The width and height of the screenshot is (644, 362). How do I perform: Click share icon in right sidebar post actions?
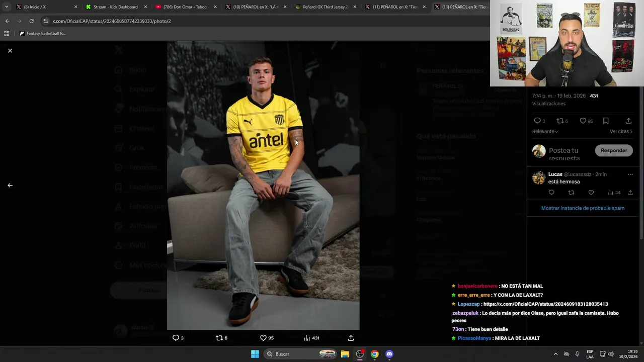[628, 121]
